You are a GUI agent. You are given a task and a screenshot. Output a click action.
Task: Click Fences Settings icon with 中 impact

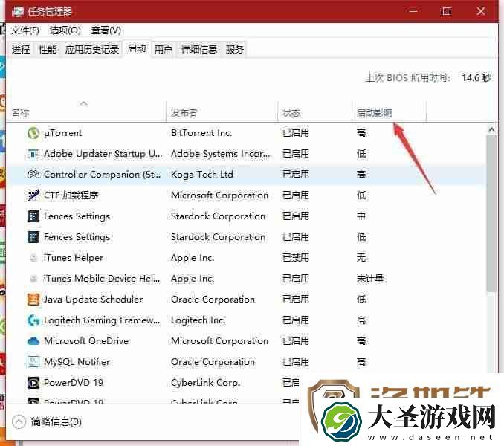pyautogui.click(x=33, y=216)
